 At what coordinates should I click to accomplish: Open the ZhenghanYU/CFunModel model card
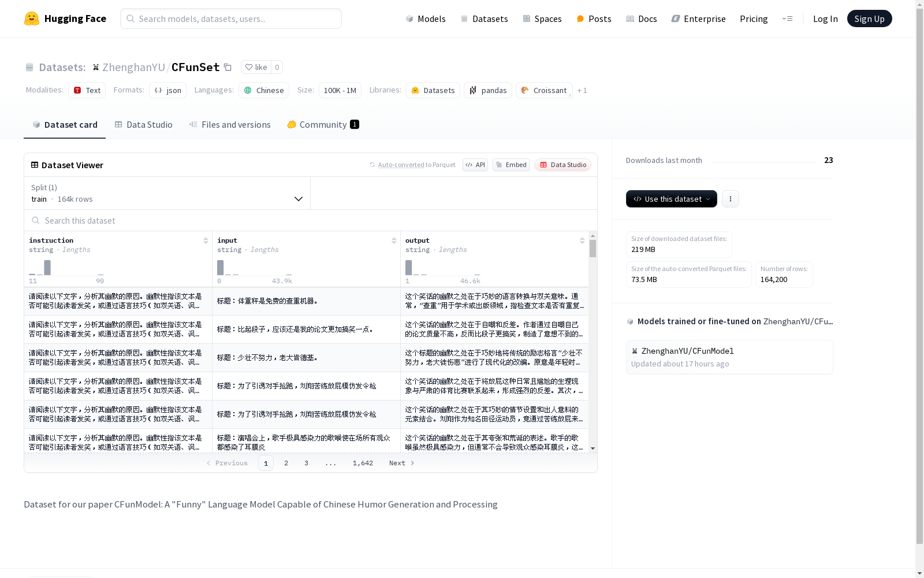click(x=729, y=357)
